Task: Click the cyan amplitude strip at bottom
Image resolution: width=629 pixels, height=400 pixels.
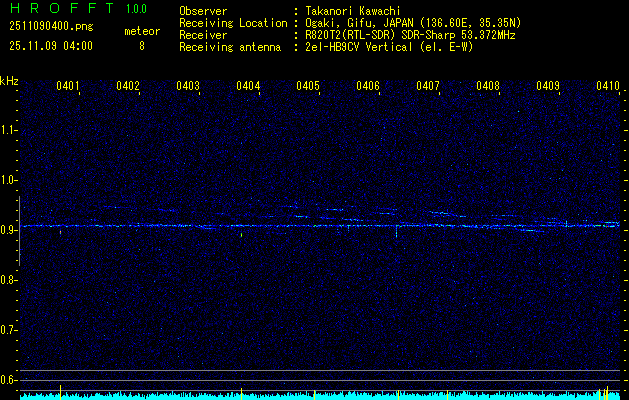Action: click(320, 395)
